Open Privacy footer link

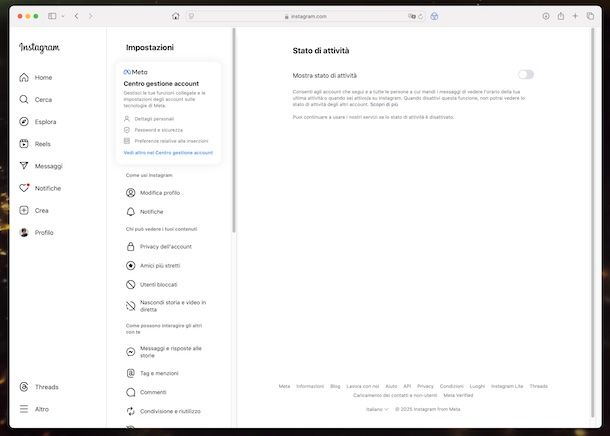(425, 386)
